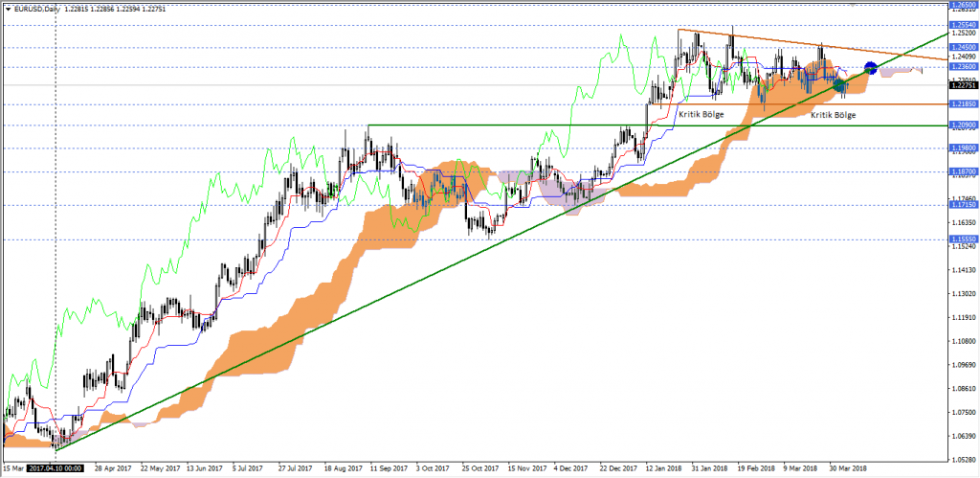Click the 13 Jun 2017 date label
980x478 pixels.
click(x=205, y=468)
